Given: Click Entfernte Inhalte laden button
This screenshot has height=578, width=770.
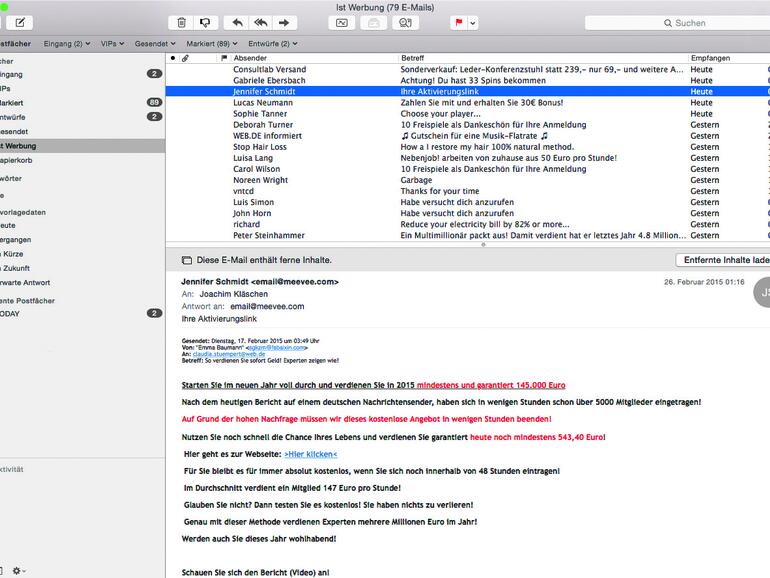Looking at the screenshot, I should [x=723, y=260].
